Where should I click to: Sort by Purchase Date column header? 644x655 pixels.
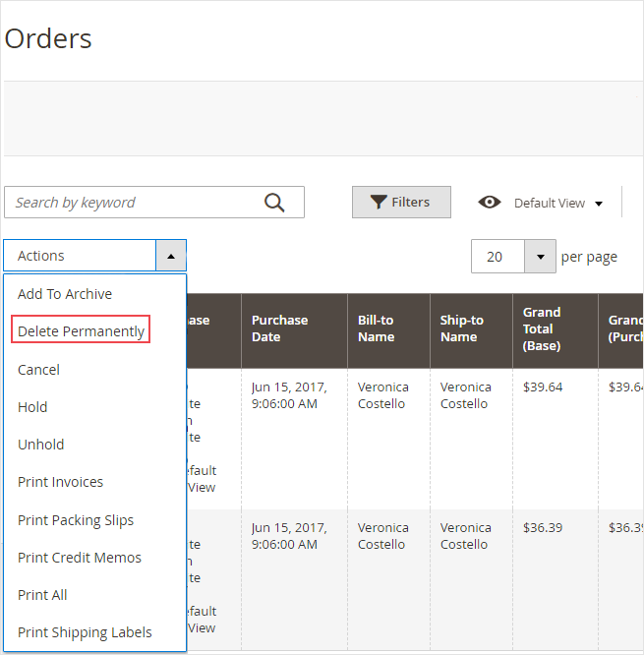[x=279, y=328]
